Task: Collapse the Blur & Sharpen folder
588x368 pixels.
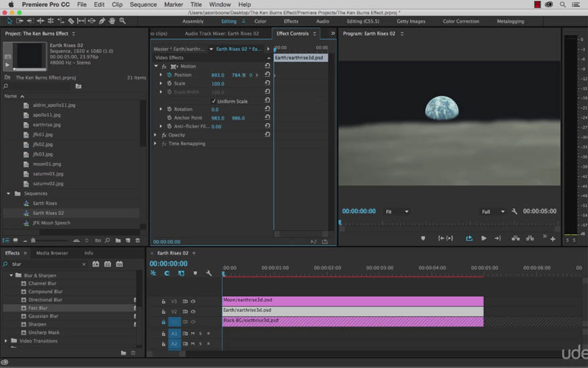Action: click(x=11, y=275)
